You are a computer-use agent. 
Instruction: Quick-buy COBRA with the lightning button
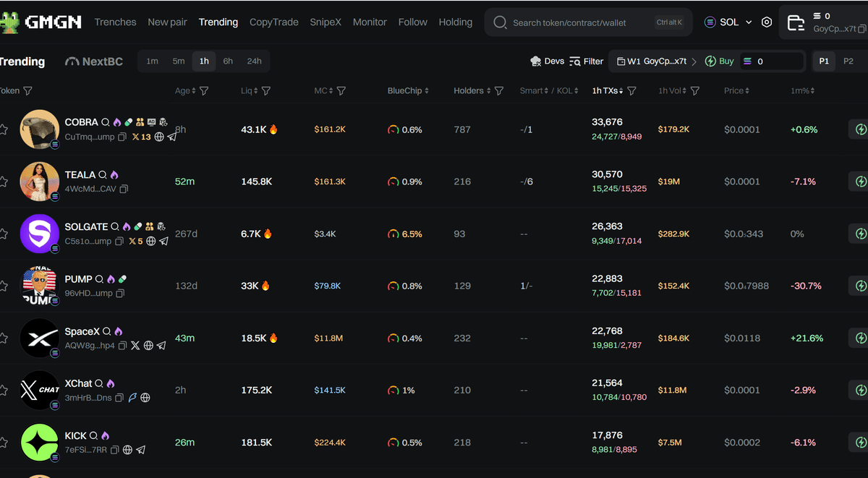pos(859,129)
